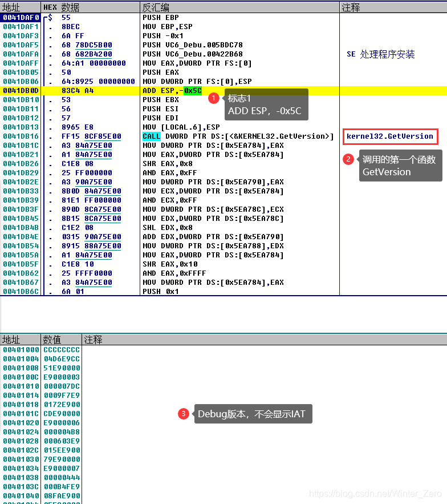
Task: Select MOV DWORD PTR DS:[0x5EA790],EAX line
Action: coord(213,182)
